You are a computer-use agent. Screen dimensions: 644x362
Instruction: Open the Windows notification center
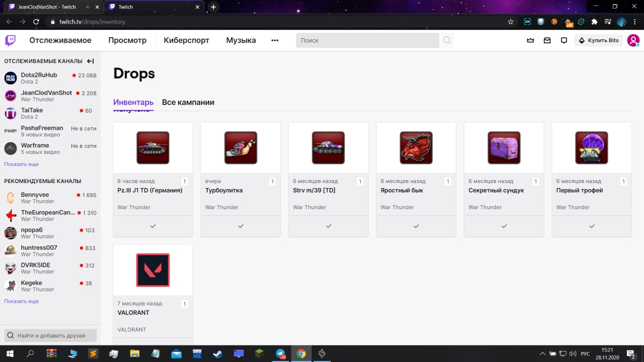pos(630,353)
